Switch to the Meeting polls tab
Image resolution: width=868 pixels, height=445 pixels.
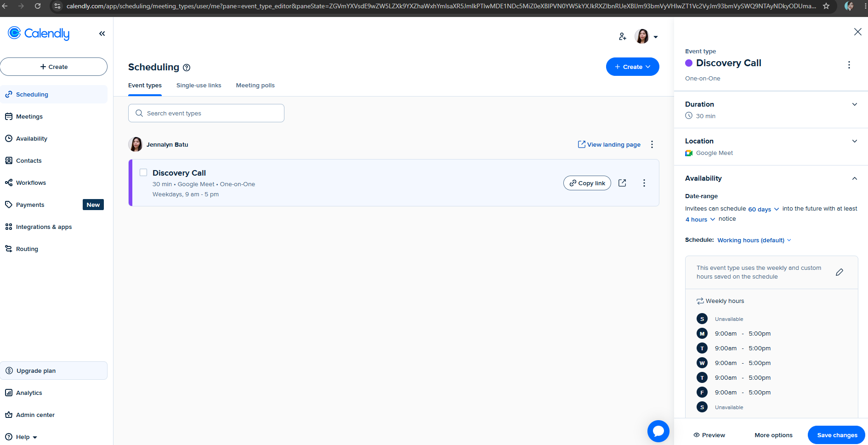coord(255,86)
